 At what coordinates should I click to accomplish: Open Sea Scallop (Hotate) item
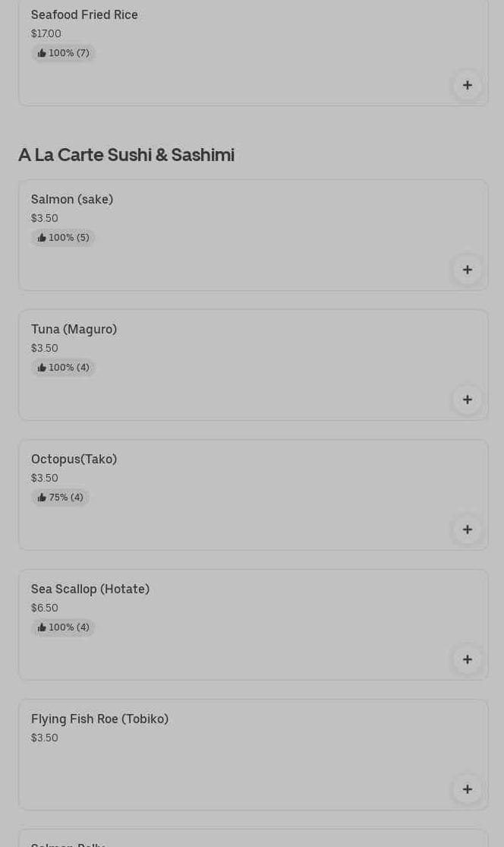[x=90, y=589]
